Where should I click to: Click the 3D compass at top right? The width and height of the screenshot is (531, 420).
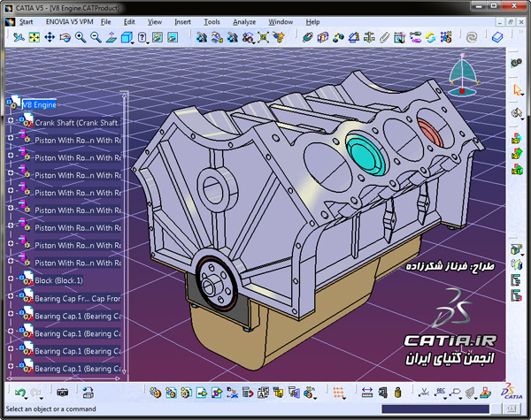463,75
